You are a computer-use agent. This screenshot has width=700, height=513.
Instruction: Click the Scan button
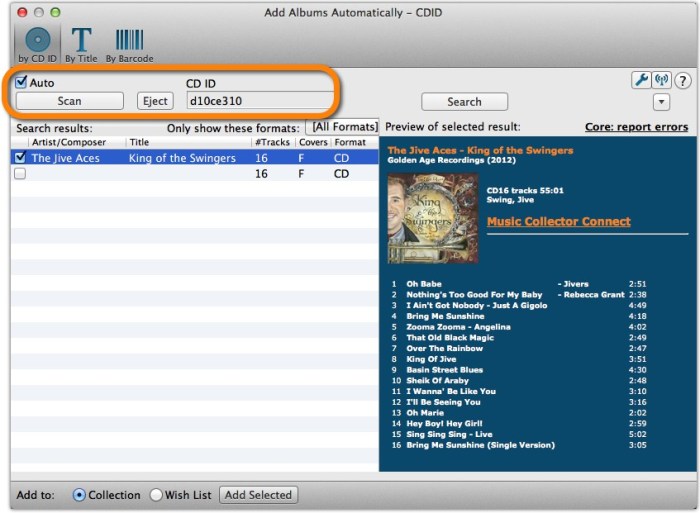tap(70, 101)
